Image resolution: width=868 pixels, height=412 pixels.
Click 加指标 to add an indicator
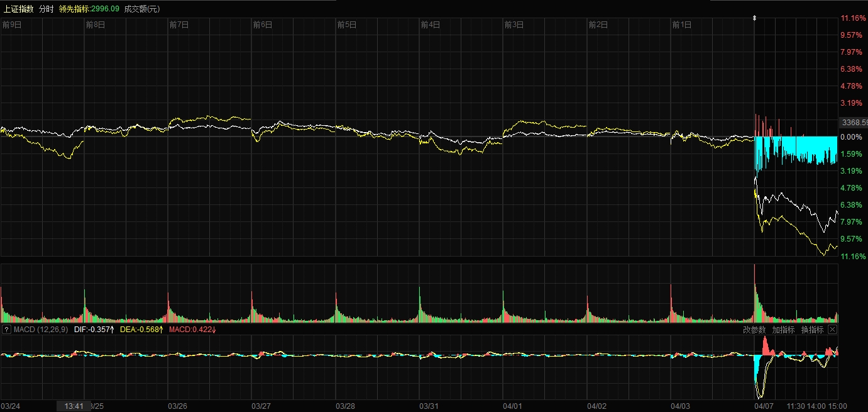point(783,330)
